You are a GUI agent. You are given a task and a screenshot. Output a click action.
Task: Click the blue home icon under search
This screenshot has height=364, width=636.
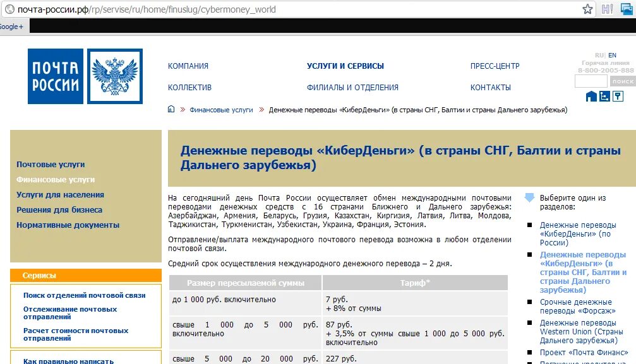point(591,96)
